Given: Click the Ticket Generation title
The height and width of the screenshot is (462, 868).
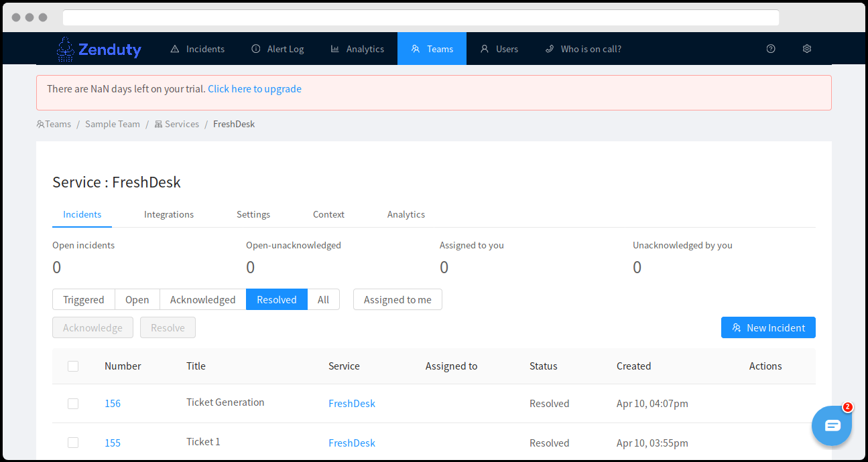Looking at the screenshot, I should coord(225,402).
